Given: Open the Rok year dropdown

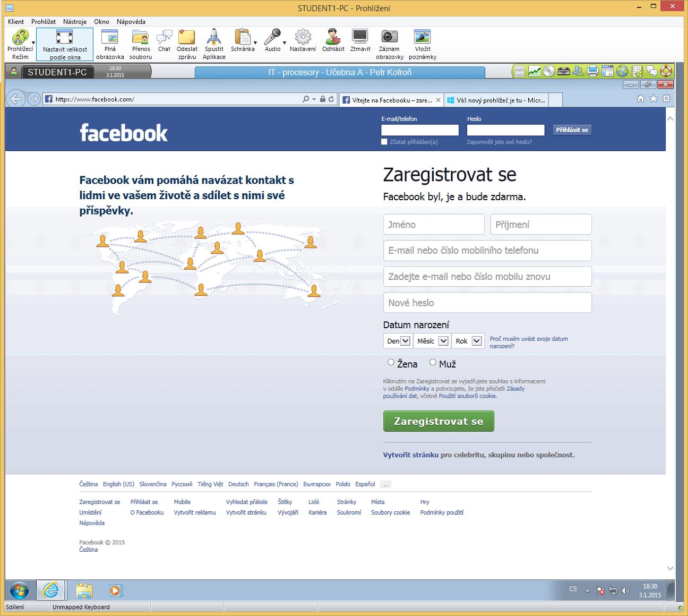Looking at the screenshot, I should click(468, 341).
